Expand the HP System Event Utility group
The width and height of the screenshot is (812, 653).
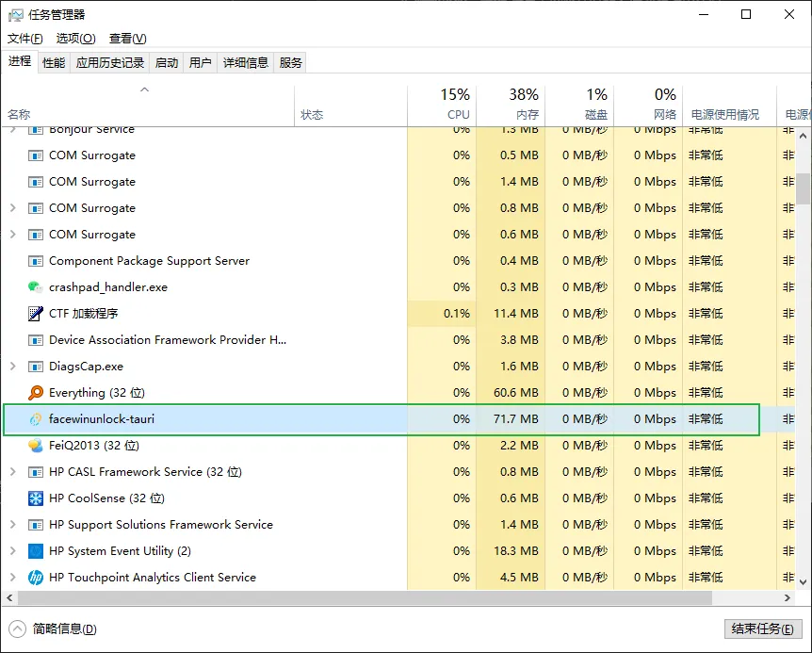coord(13,551)
